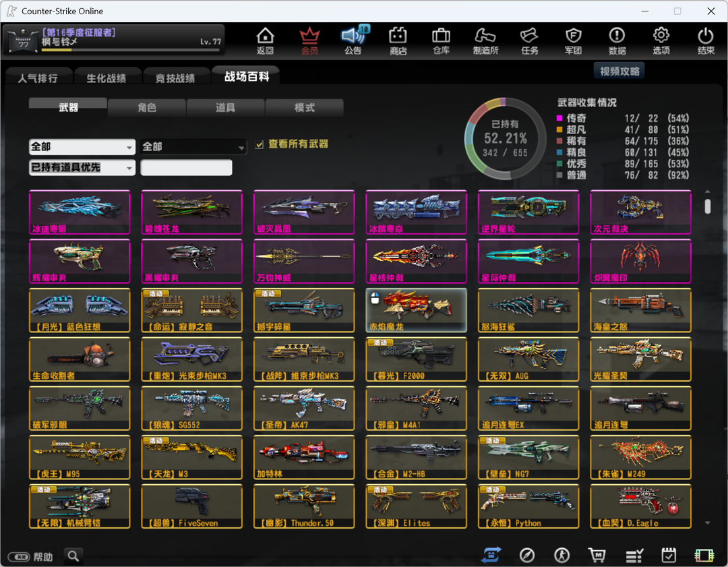Select the 万钧神威 weapon card

304,262
